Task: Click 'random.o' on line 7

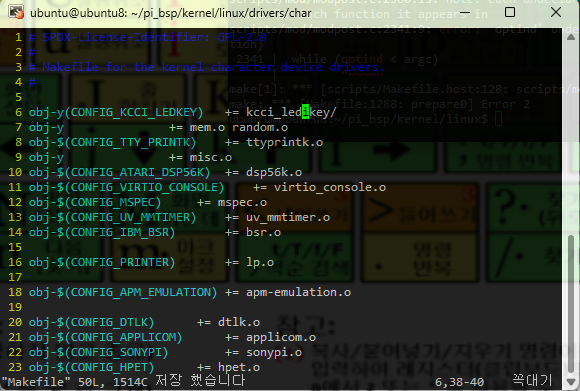Action: pos(260,127)
